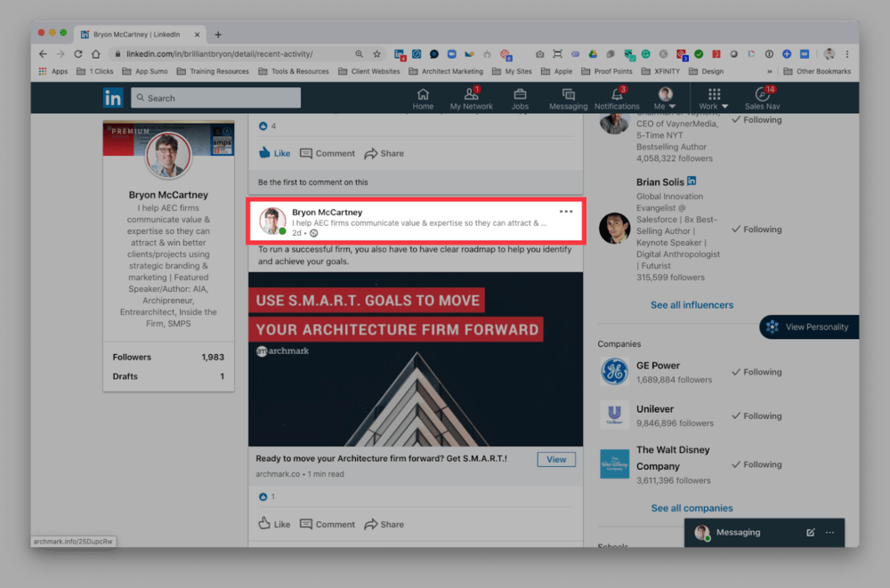Click the linkedin.com URL address bar
The image size is (890, 588).
pos(219,54)
